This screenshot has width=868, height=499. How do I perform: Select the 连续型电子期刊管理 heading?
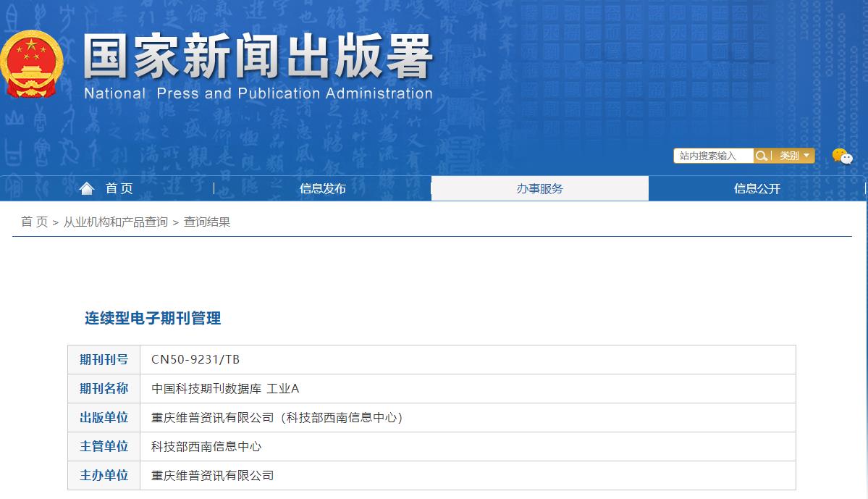pos(152,318)
